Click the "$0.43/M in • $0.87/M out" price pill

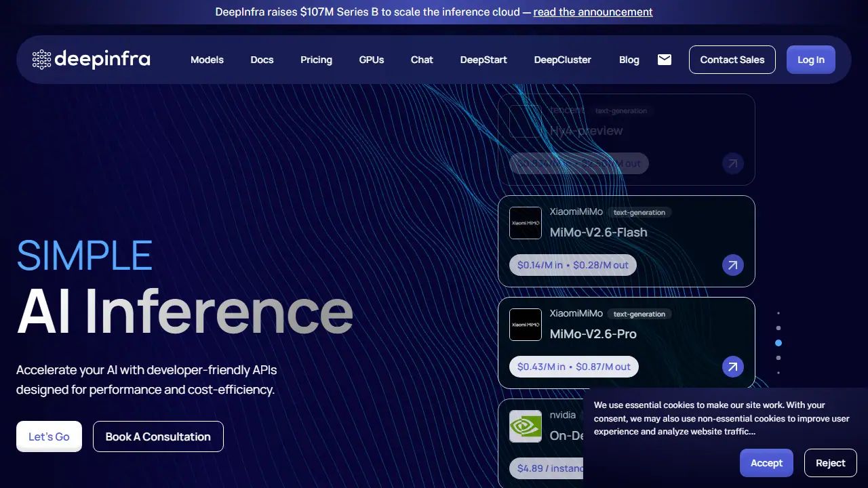(x=574, y=367)
